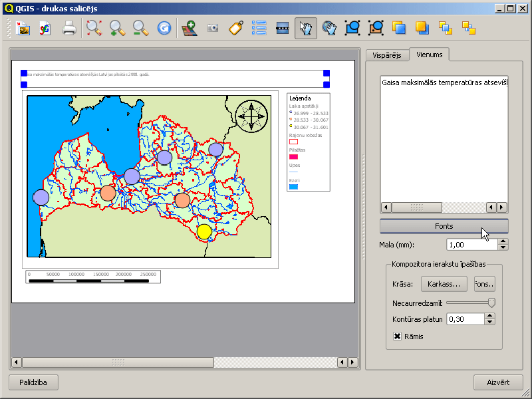Activate the Move item content tool
532x399 pixels.
tap(329, 28)
